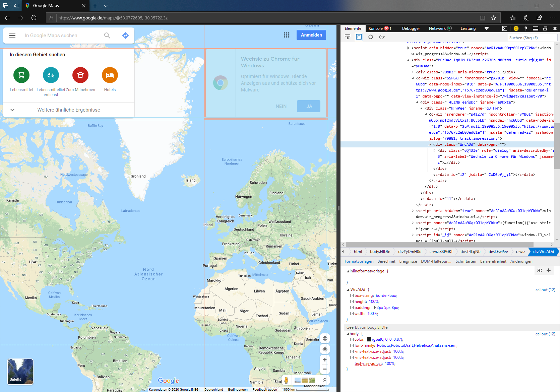Viewport: 560px width, 392px height.
Task: Open the browser favorites hub icon
Action: tap(513, 18)
